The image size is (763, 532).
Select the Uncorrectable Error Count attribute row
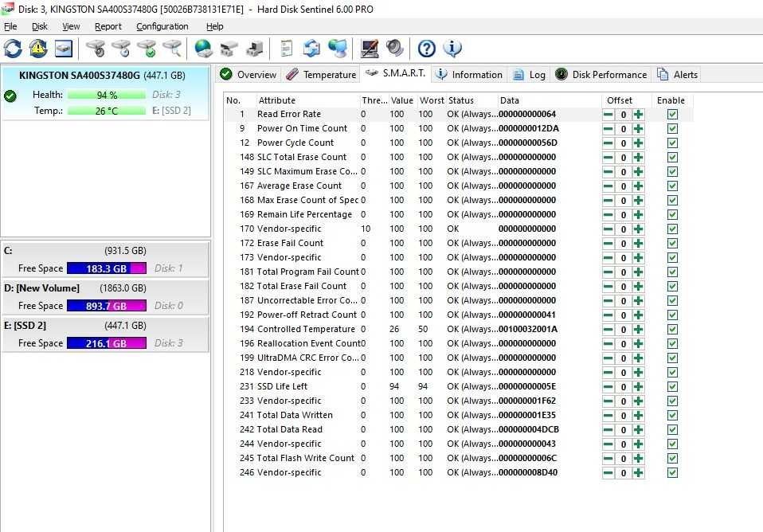click(x=459, y=301)
